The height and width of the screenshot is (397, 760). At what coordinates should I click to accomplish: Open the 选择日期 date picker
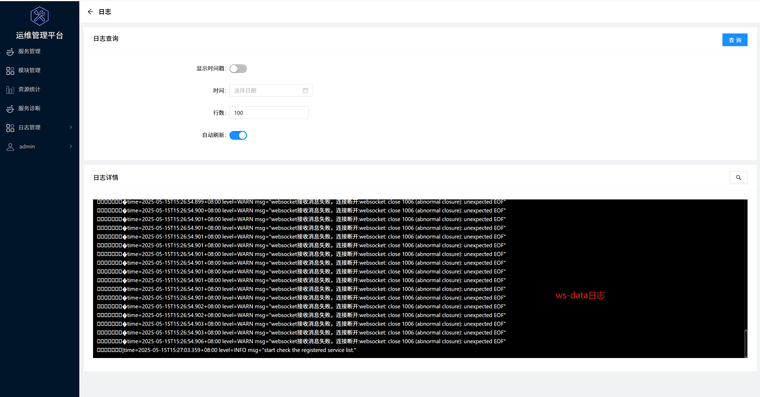point(271,91)
